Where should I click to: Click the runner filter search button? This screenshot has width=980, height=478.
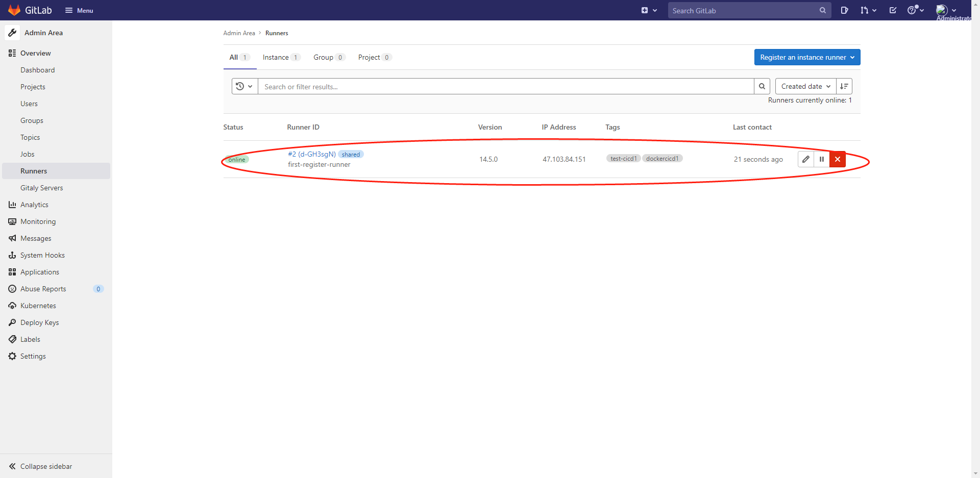[762, 86]
